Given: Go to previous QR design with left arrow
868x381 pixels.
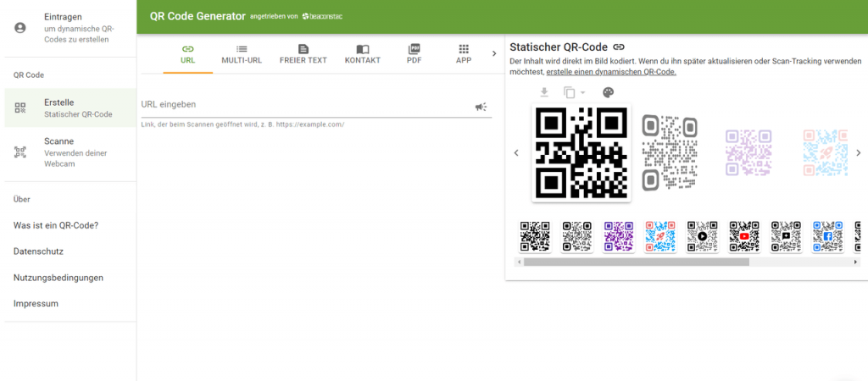Looking at the screenshot, I should pyautogui.click(x=516, y=152).
